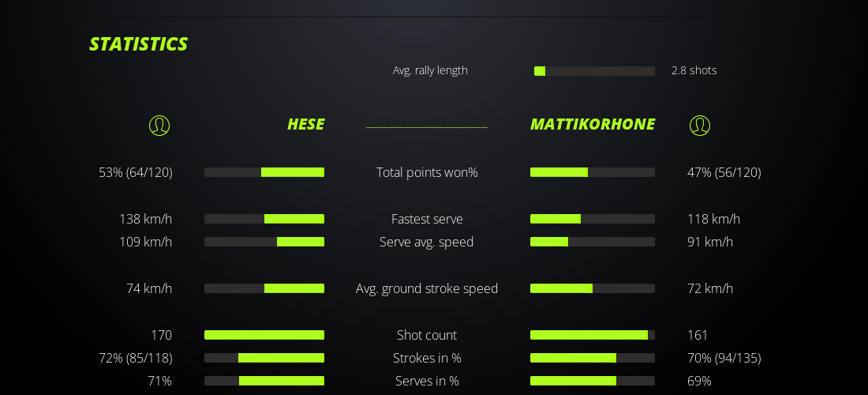Click the Total points won% label
Image resolution: width=868 pixels, height=395 pixels.
coord(427,172)
